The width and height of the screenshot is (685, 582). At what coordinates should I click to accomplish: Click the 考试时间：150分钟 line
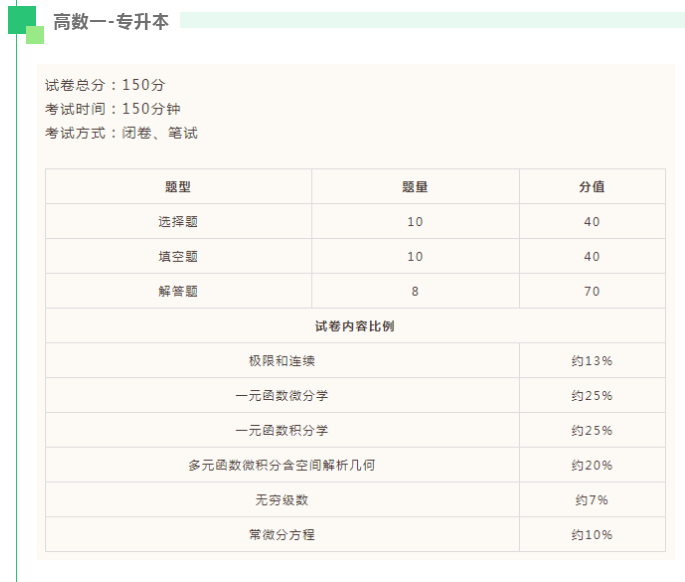click(x=112, y=109)
